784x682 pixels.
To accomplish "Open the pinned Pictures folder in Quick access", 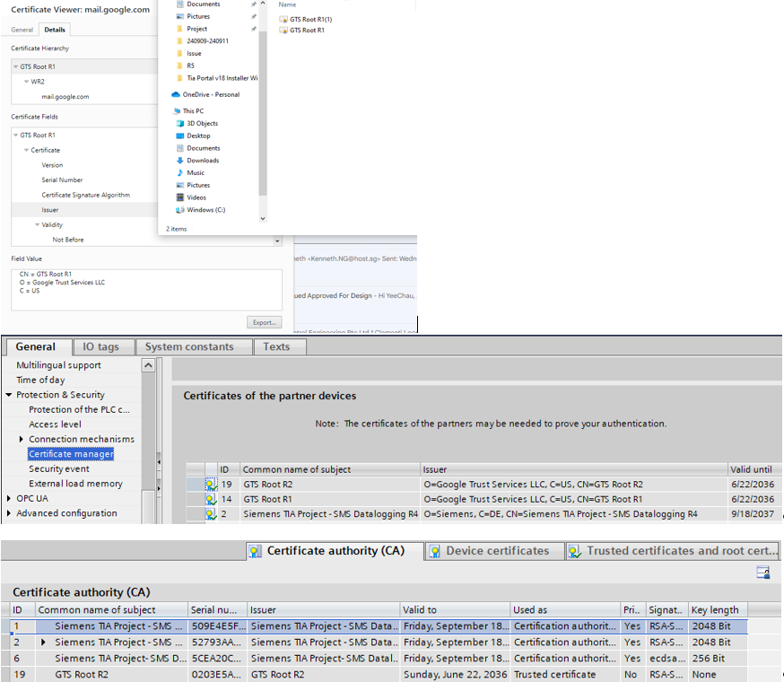I will [198, 16].
